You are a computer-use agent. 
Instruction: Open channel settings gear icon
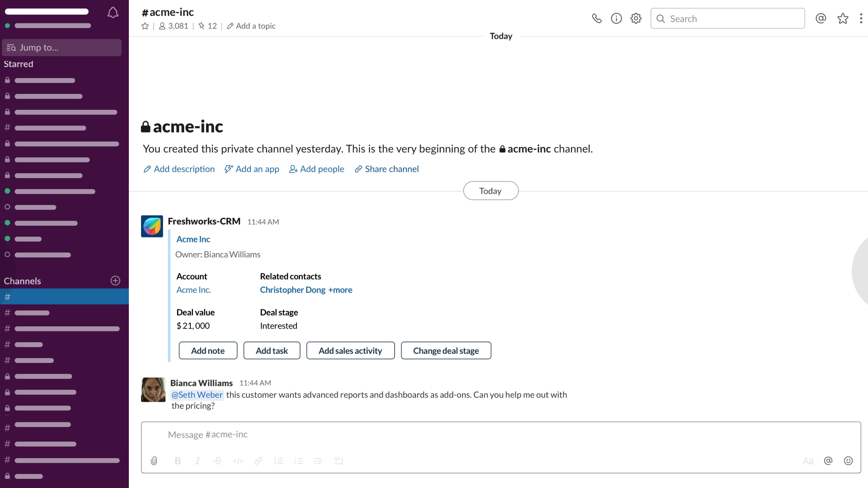point(636,18)
